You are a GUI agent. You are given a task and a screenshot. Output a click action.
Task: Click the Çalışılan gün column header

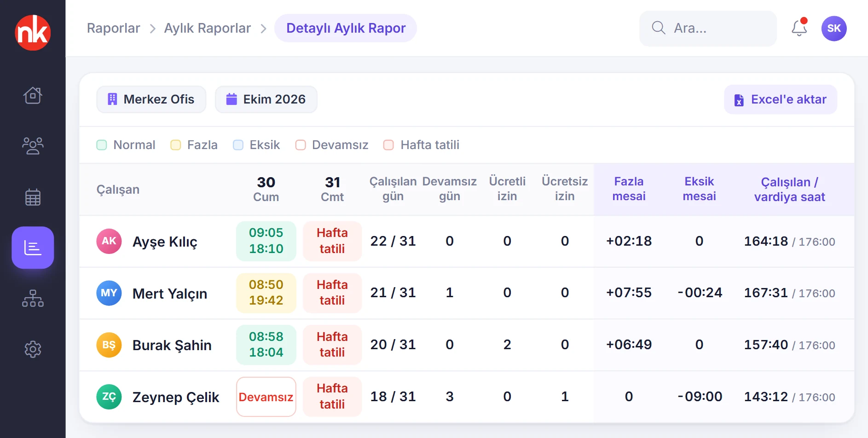(393, 189)
